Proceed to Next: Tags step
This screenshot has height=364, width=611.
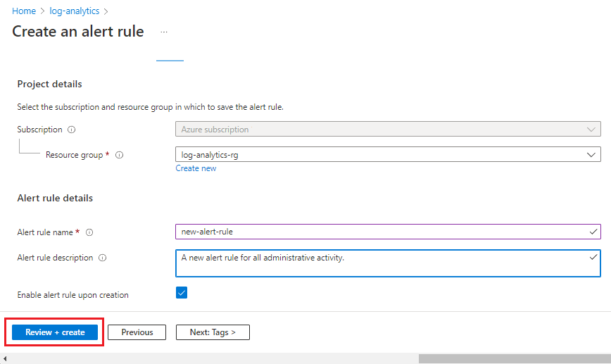pyautogui.click(x=213, y=332)
